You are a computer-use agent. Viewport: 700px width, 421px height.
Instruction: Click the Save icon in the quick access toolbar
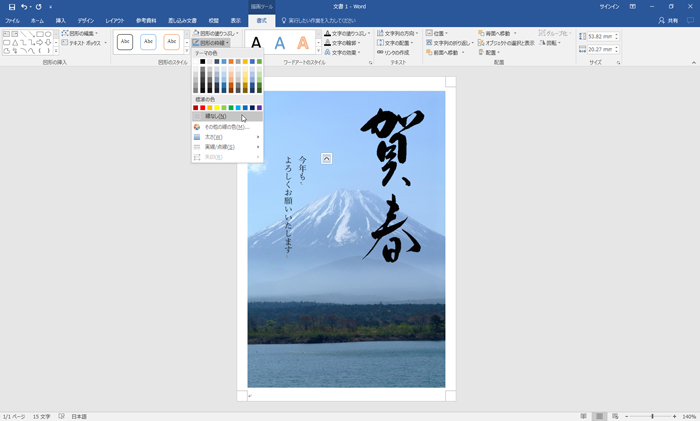point(11,7)
